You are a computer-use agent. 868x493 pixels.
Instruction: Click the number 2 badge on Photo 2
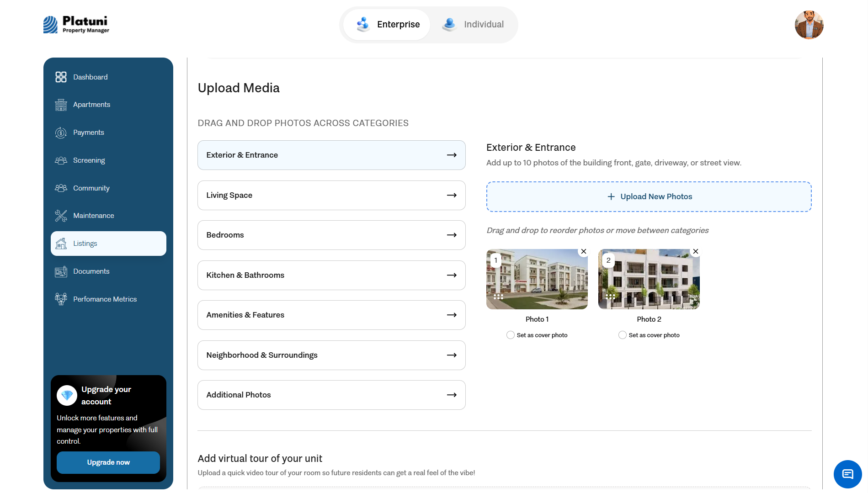[x=608, y=260]
